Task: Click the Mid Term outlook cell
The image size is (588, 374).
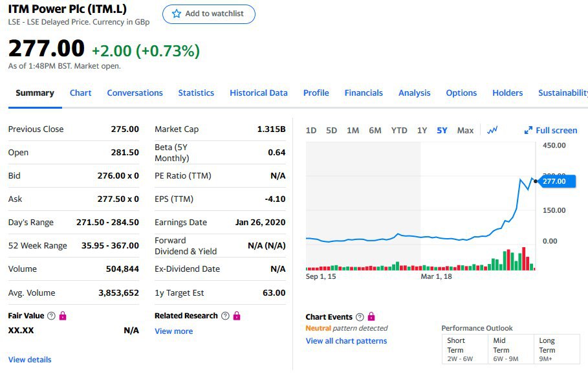Action: pyautogui.click(x=511, y=349)
